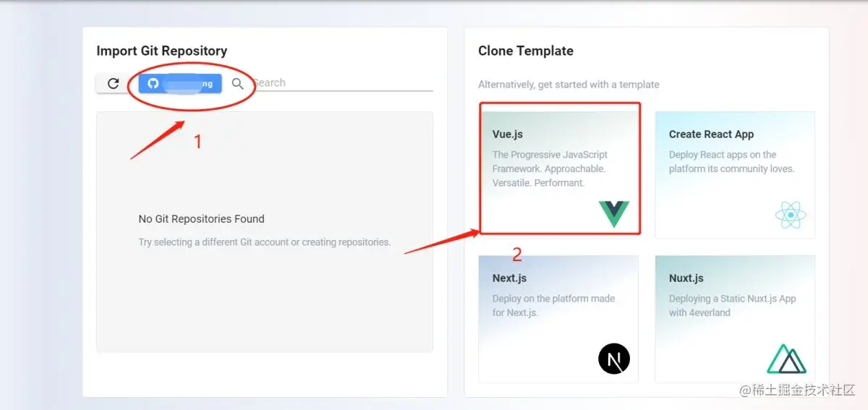Click the Next.js platform description text
This screenshot has height=410, width=868.
point(553,305)
